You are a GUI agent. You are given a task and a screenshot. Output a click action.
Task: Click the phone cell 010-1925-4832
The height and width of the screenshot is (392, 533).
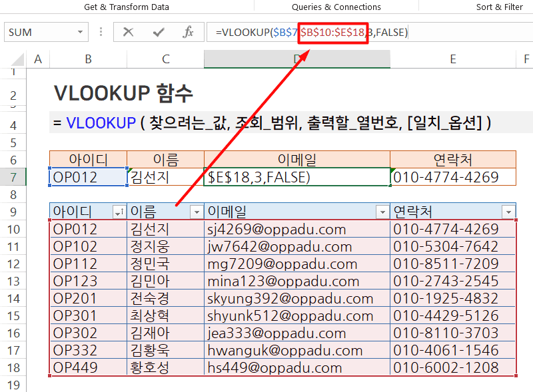[x=453, y=299]
